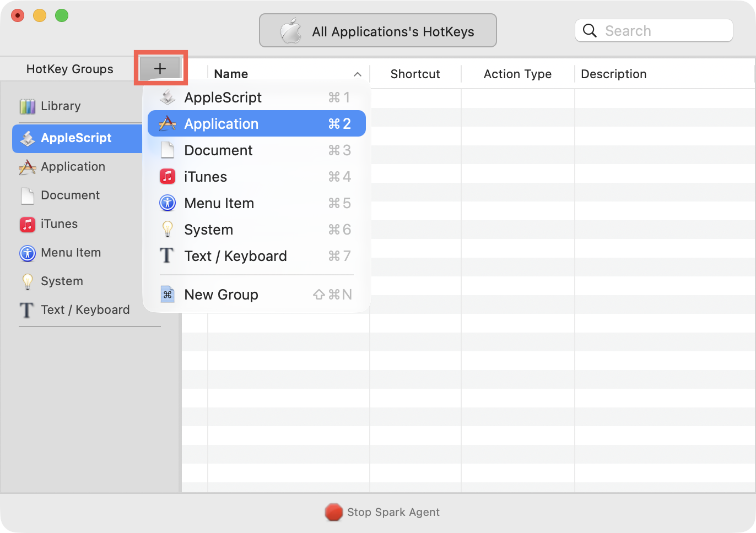The width and height of the screenshot is (756, 533).
Task: Click the sidebar iTunes music icon
Action: 28,224
